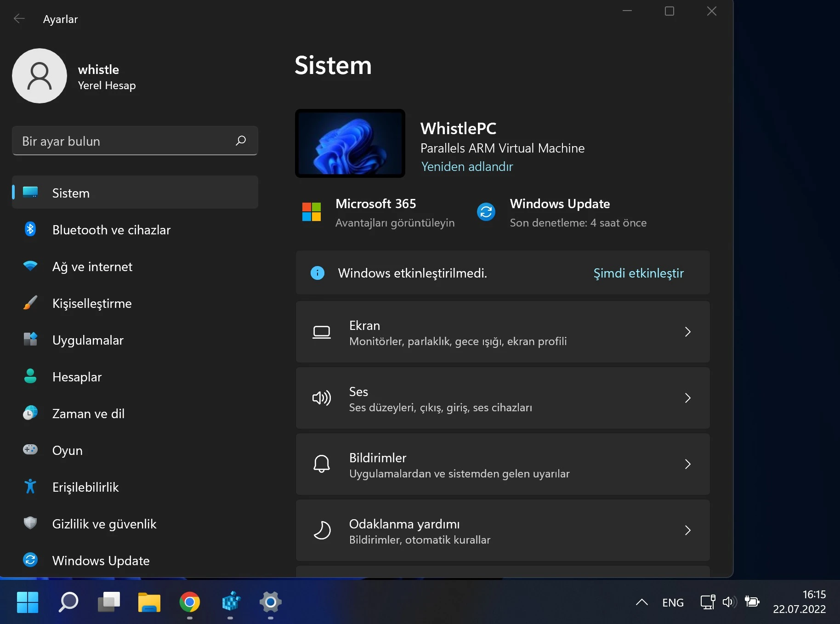Maximize the Ayarlar window
This screenshot has height=624, width=840.
pos(670,11)
